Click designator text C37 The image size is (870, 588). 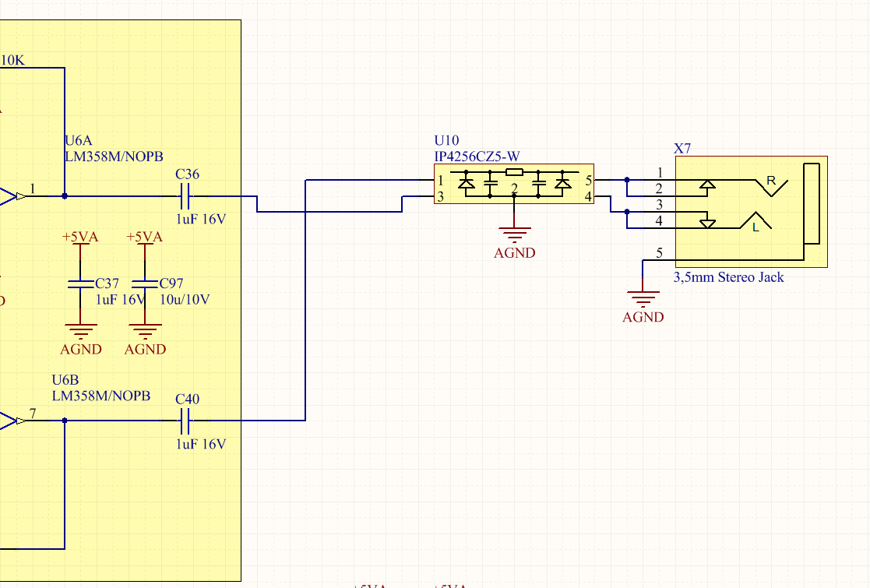click(x=107, y=283)
